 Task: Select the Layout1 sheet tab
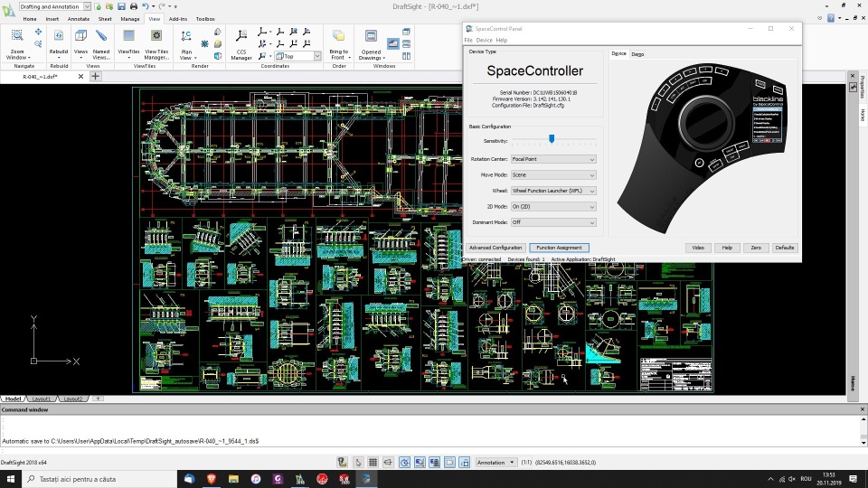(42, 399)
